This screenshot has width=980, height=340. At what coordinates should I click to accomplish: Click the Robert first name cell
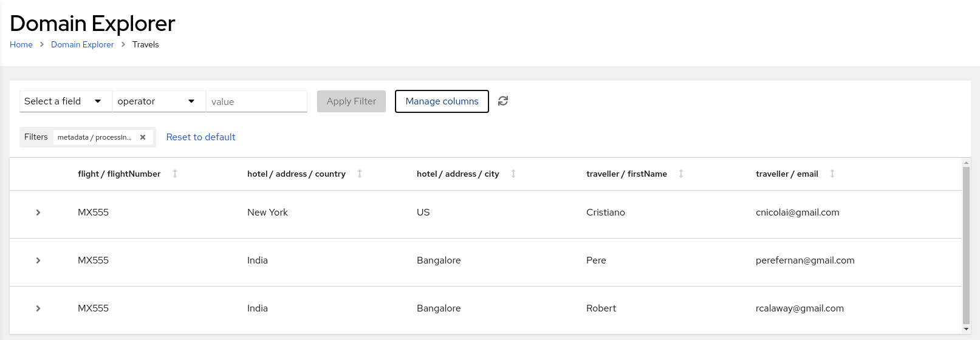point(601,308)
